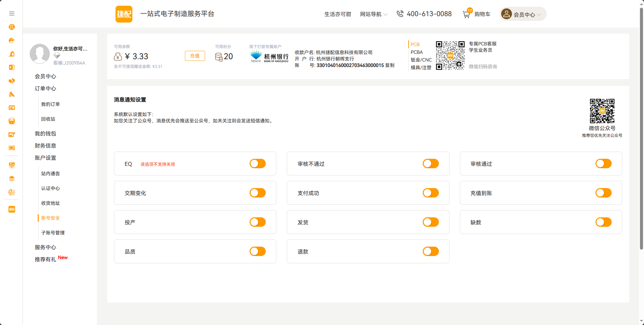Click the stacked layers icon in the left rail
The image size is (644, 325).
pos(12,179)
